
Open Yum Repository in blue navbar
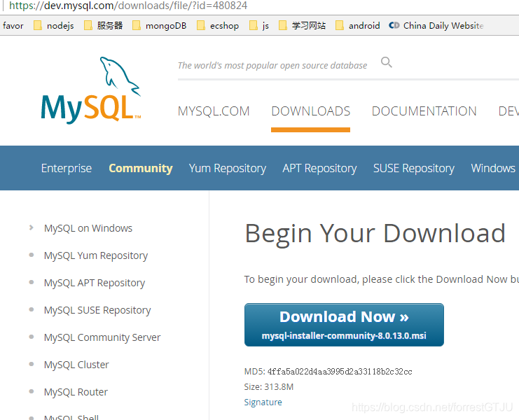click(x=228, y=168)
